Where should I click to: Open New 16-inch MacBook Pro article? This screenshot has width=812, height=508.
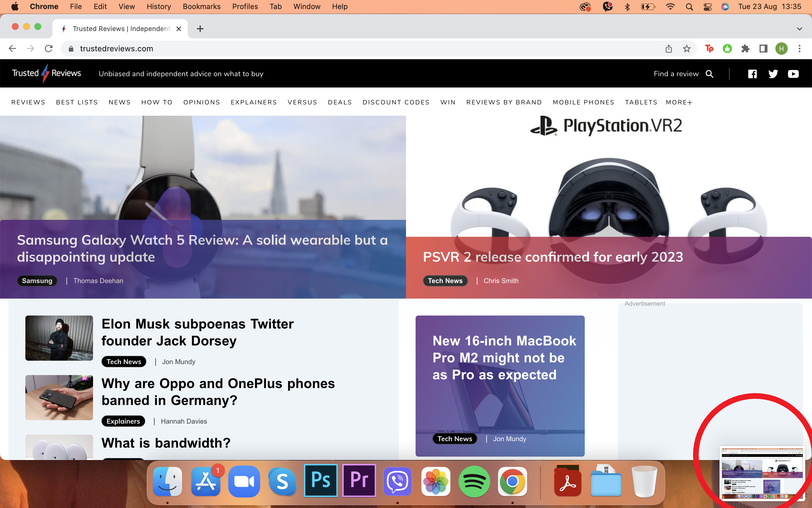tap(504, 358)
